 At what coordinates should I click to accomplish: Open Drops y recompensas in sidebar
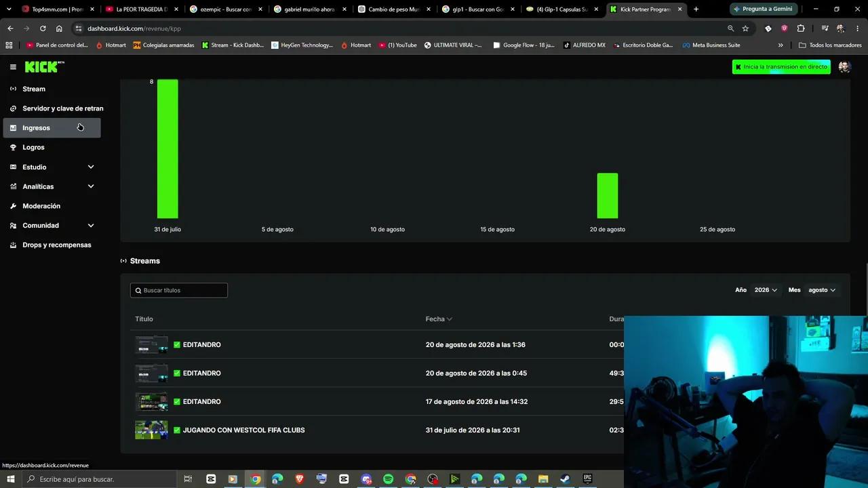point(56,245)
